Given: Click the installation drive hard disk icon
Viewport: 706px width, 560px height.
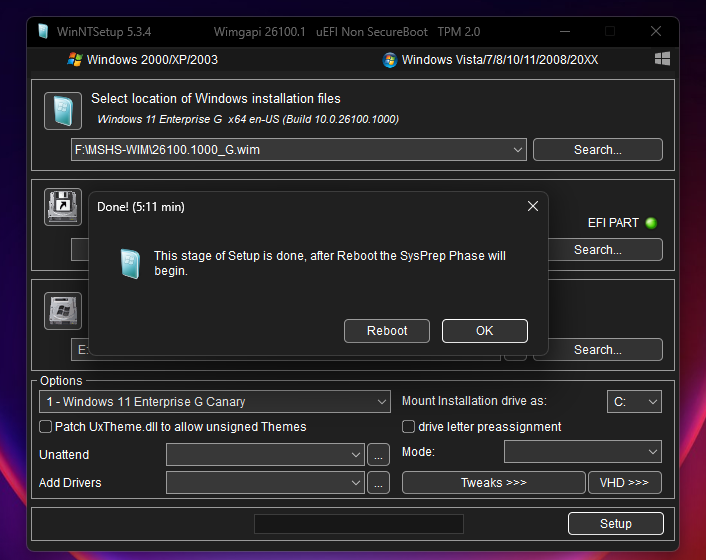Looking at the screenshot, I should [63, 311].
